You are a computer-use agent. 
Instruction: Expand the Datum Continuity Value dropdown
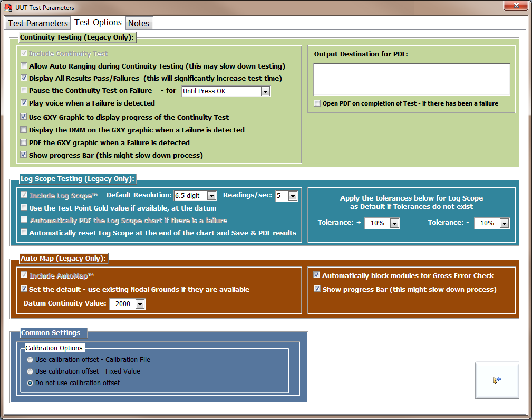click(x=140, y=304)
